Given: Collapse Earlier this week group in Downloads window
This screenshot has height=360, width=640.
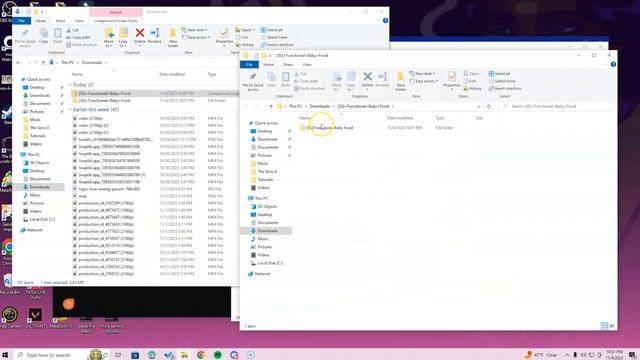Looking at the screenshot, I should point(70,109).
